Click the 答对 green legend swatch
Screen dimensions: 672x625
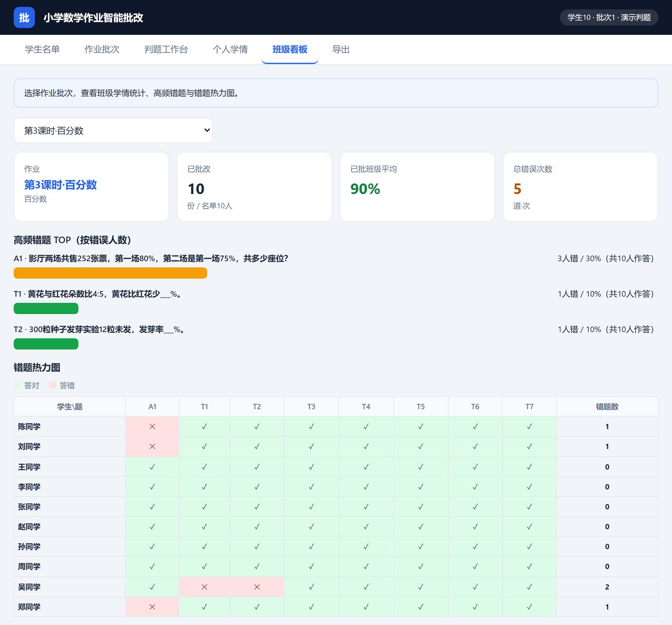[x=17, y=385]
